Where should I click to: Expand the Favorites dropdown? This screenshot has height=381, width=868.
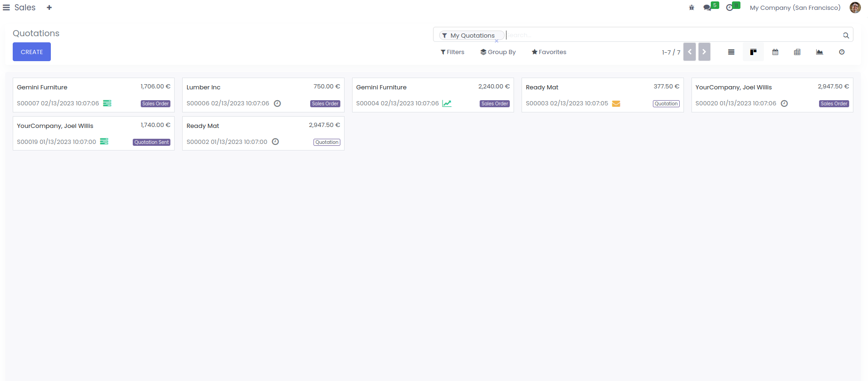pyautogui.click(x=549, y=52)
